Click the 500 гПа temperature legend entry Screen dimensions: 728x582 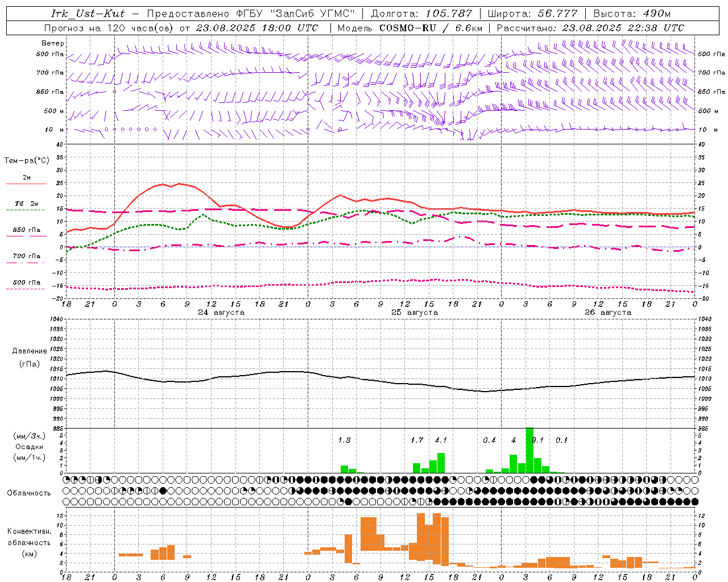[27, 282]
